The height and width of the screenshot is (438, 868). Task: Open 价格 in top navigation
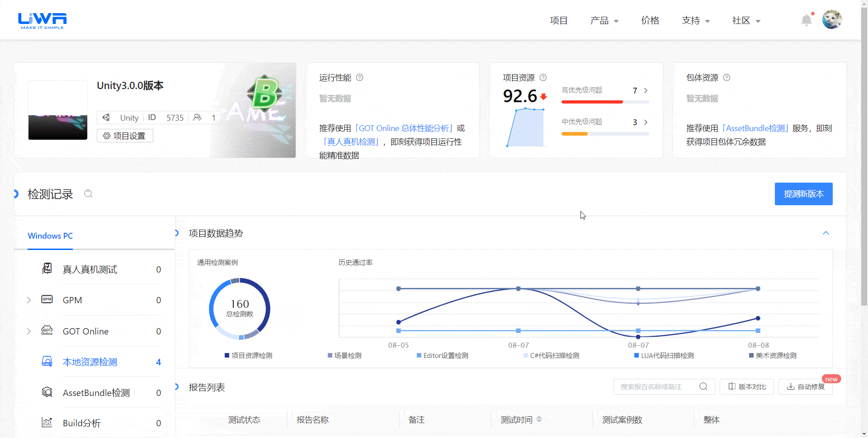pyautogui.click(x=650, y=20)
